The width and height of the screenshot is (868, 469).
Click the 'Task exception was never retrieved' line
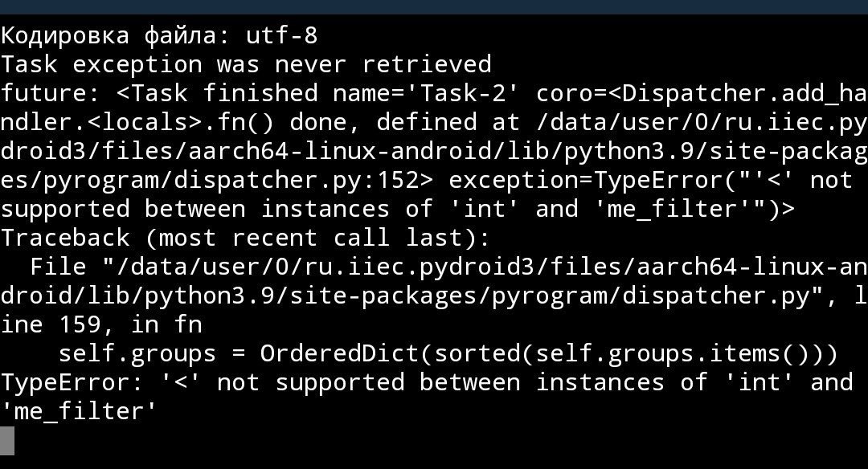tap(245, 64)
